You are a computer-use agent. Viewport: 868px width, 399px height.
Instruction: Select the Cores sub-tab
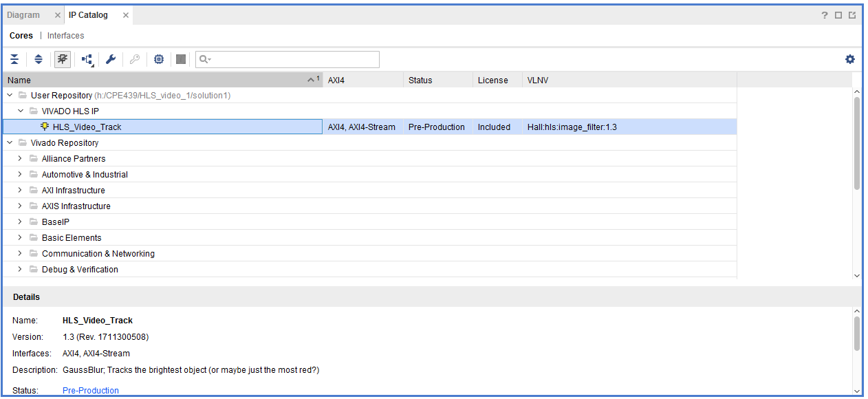point(21,36)
